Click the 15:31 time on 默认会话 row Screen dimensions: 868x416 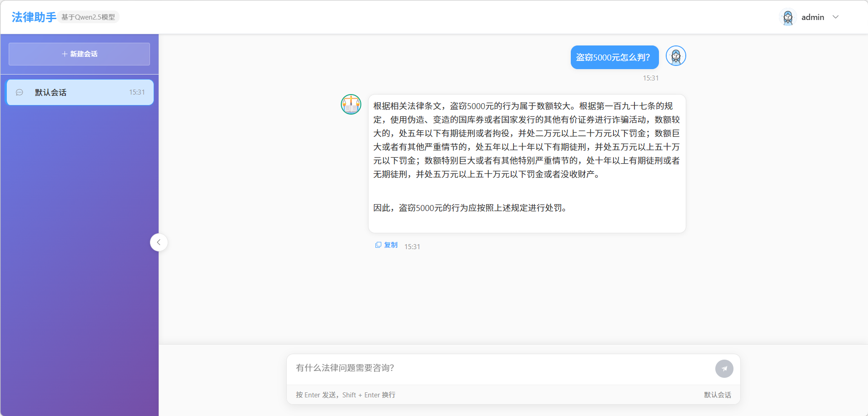(137, 92)
